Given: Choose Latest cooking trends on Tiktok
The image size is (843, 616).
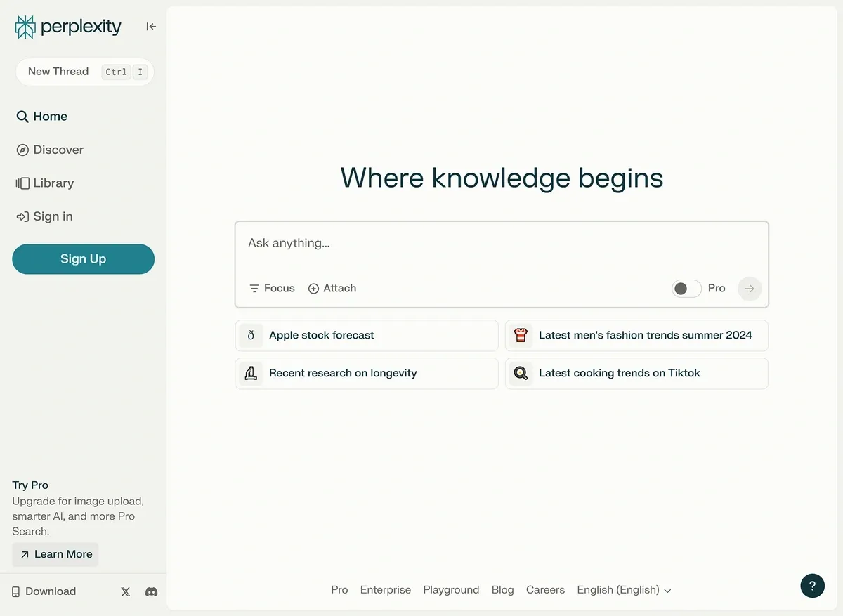Looking at the screenshot, I should [636, 374].
